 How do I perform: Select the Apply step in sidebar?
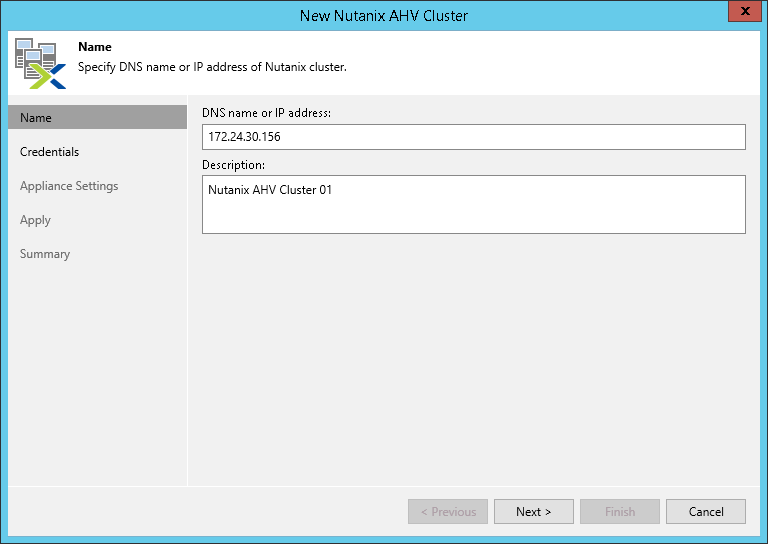pos(35,220)
